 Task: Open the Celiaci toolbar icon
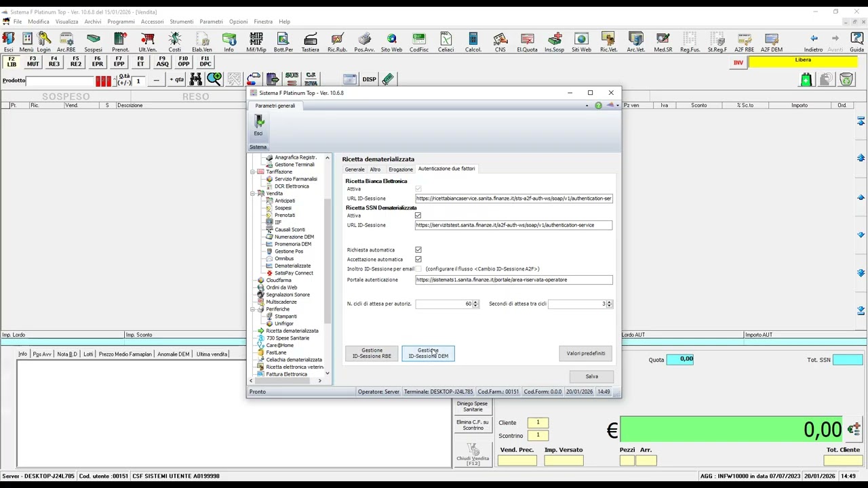pyautogui.click(x=446, y=42)
